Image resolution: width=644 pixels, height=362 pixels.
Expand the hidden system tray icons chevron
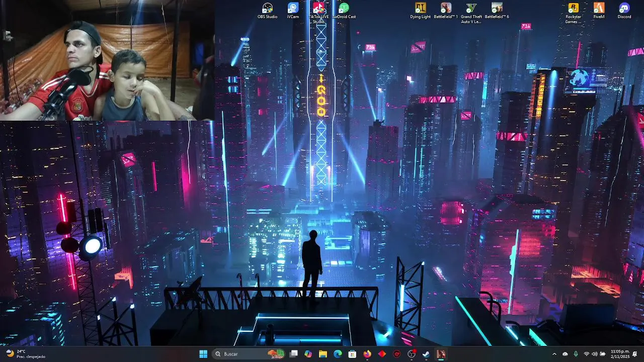point(554,354)
